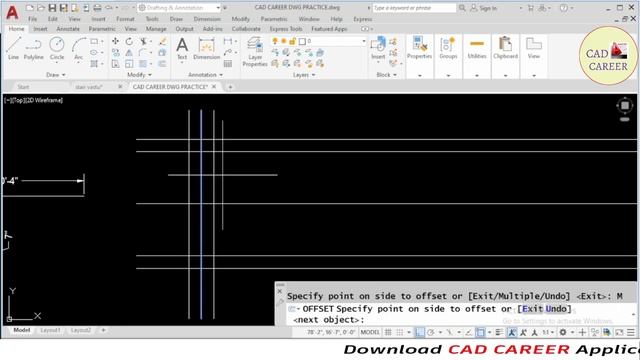Click the Table icon in Annotation panel
The width and height of the screenshot is (640, 360).
228,64
